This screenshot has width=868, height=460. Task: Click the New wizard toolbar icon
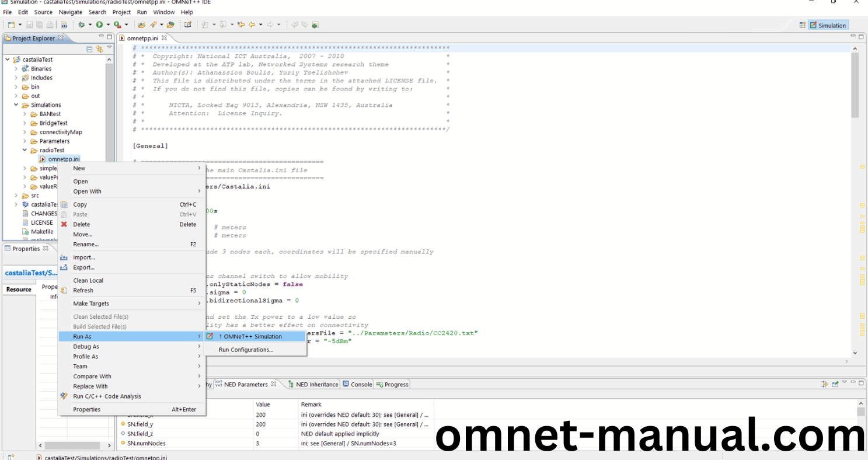11,25
